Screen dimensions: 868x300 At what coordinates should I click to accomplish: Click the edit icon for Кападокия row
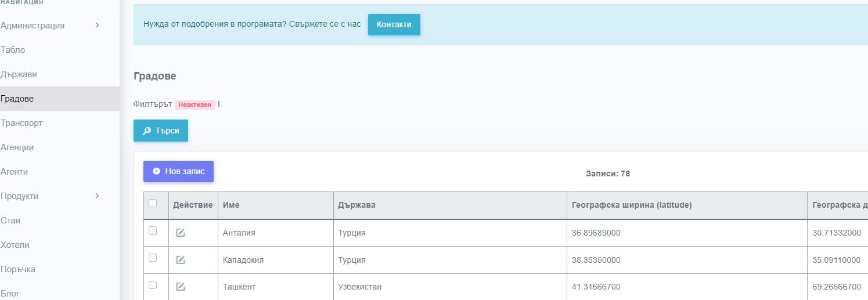coord(181,260)
